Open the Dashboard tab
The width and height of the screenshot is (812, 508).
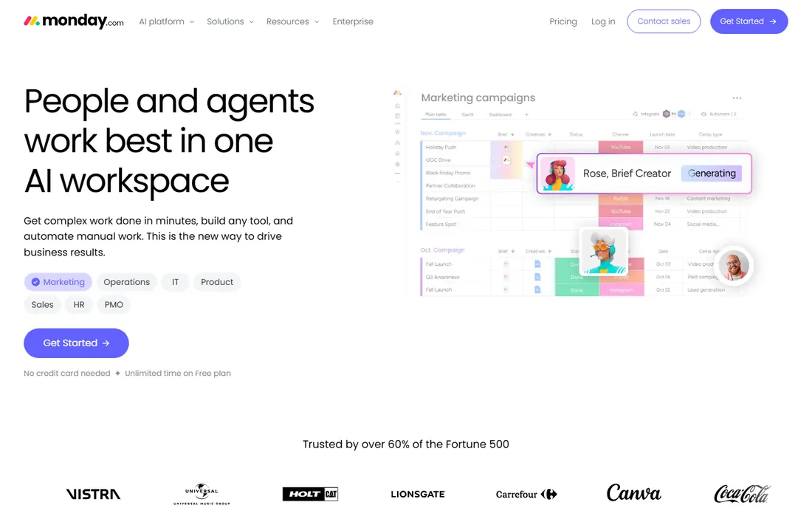pyautogui.click(x=500, y=114)
